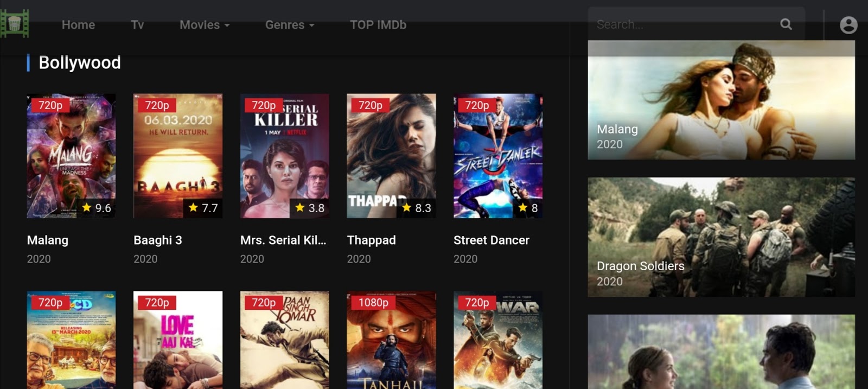This screenshot has height=389, width=868.
Task: Open the War movie poster
Action: pos(498,340)
